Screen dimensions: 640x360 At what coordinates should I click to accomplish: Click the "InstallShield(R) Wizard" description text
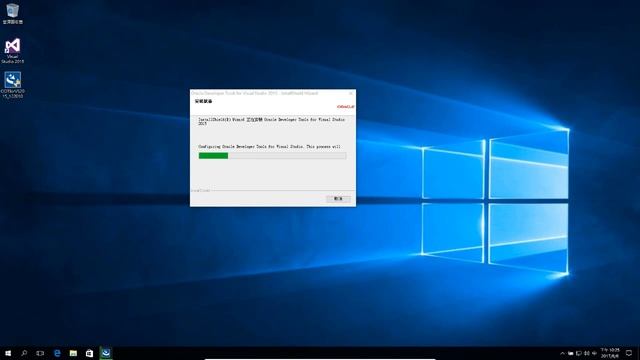click(271, 121)
